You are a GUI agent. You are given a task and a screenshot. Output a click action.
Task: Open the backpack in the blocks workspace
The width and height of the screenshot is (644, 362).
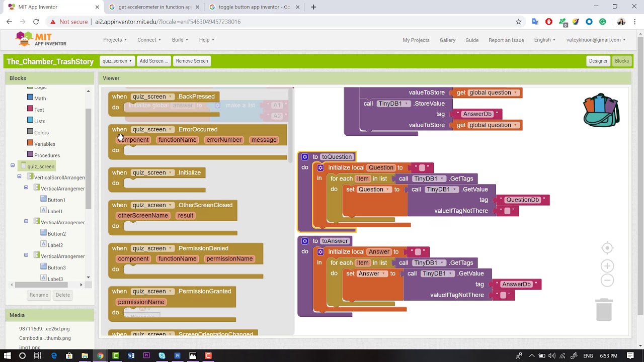click(x=601, y=110)
